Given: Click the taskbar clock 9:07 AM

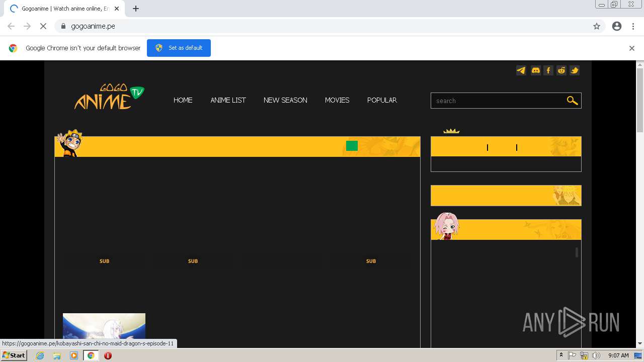Looking at the screenshot, I should (618, 355).
